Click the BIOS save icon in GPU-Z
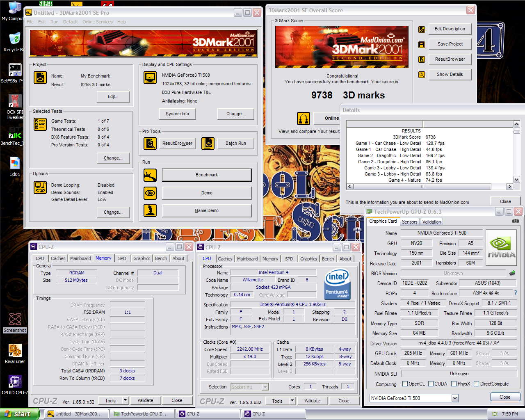The height and width of the screenshot is (420, 525). point(512,273)
